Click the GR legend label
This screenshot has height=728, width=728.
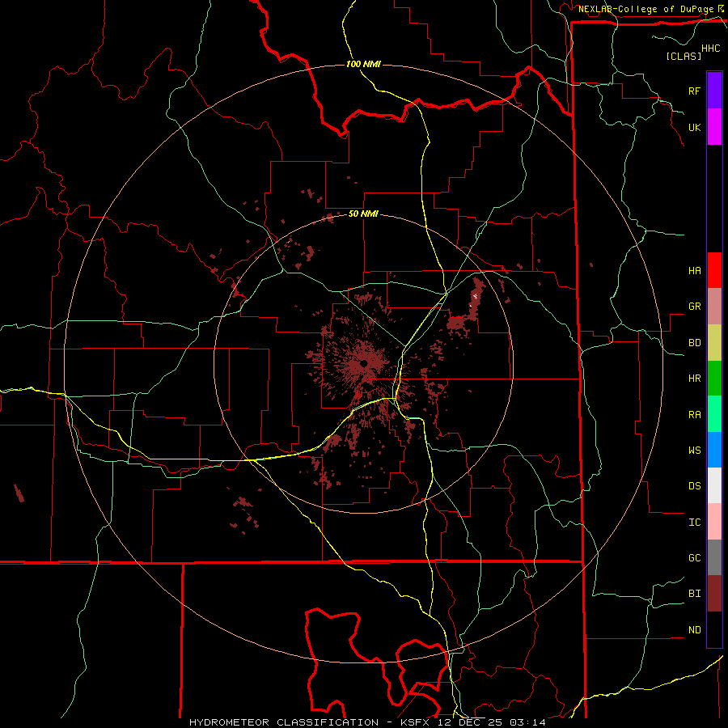(694, 307)
